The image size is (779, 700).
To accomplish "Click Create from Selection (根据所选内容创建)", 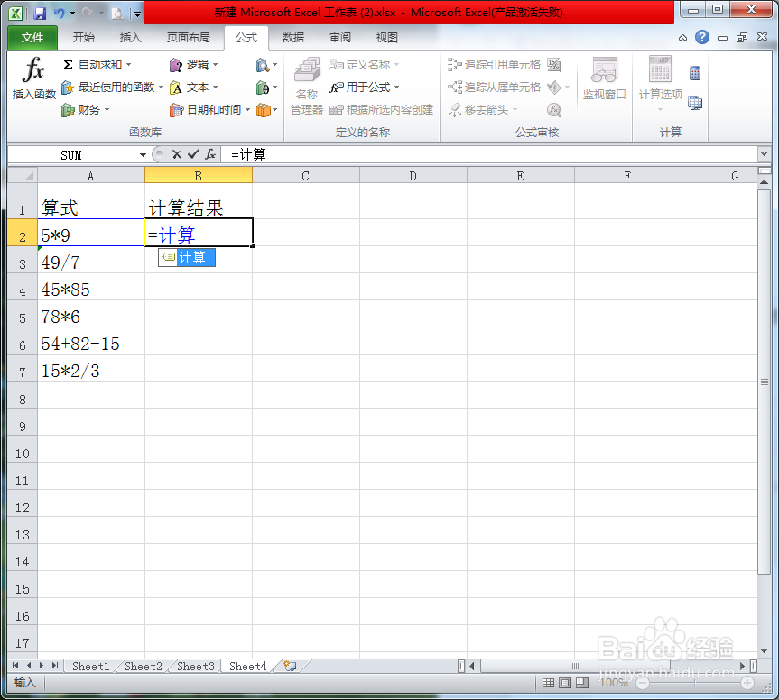I will [x=381, y=110].
